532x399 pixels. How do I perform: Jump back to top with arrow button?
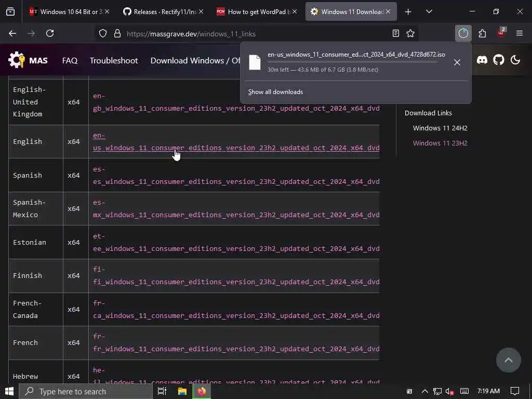(x=508, y=360)
